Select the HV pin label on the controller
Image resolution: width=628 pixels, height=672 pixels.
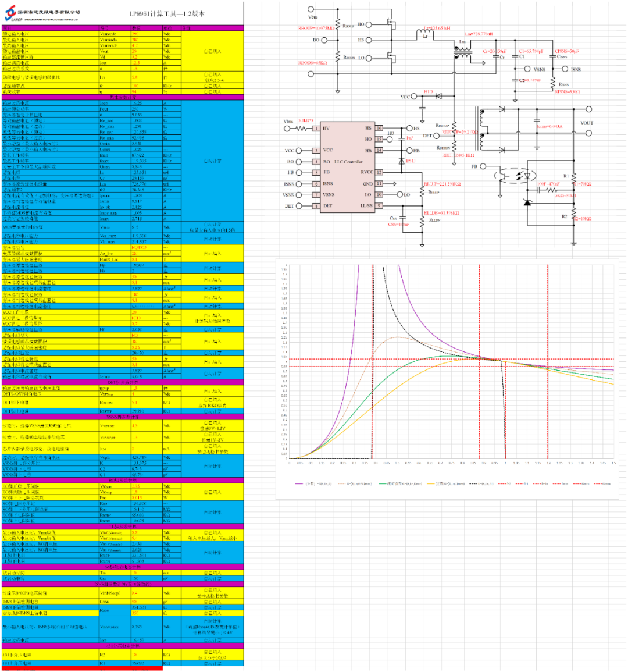(x=326, y=128)
